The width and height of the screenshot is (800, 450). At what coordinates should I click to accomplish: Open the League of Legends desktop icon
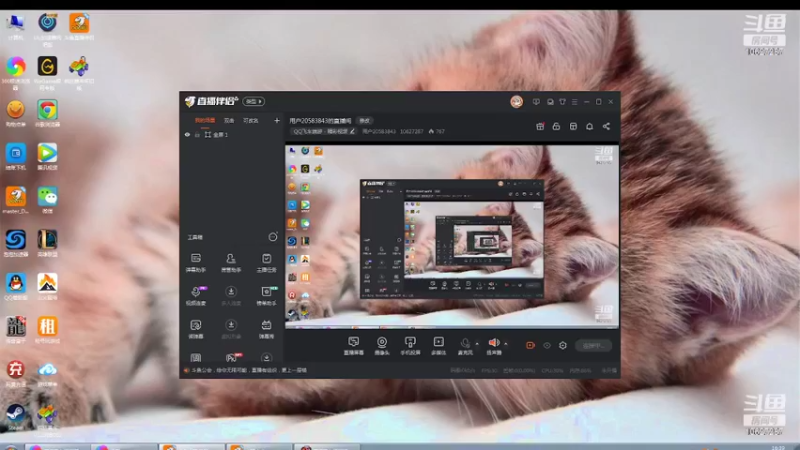(47, 243)
